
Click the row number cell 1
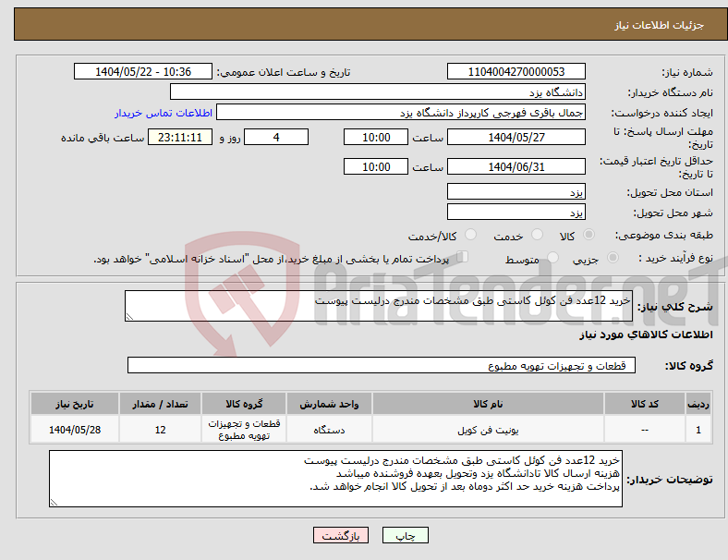pos(698,430)
